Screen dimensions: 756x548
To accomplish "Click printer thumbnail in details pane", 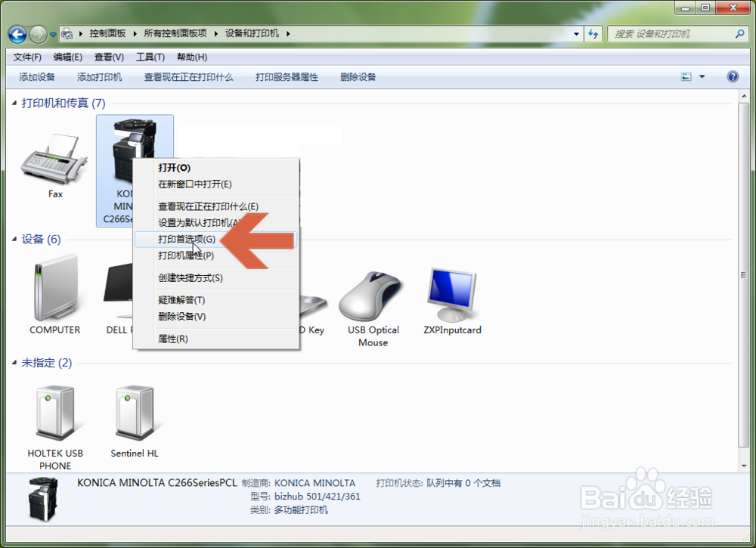I will coord(43,500).
